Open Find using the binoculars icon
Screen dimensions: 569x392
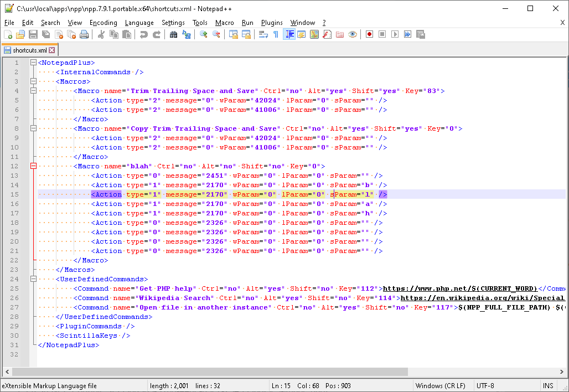point(173,34)
